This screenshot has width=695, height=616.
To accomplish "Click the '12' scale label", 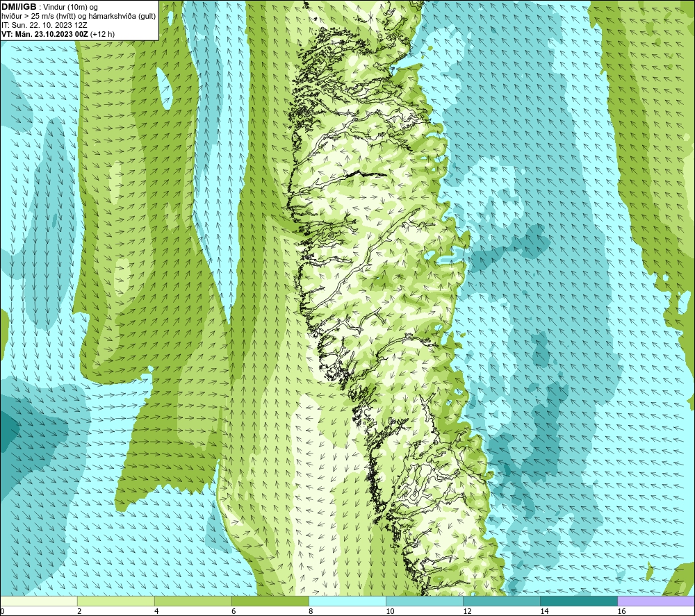I will pos(467,612).
